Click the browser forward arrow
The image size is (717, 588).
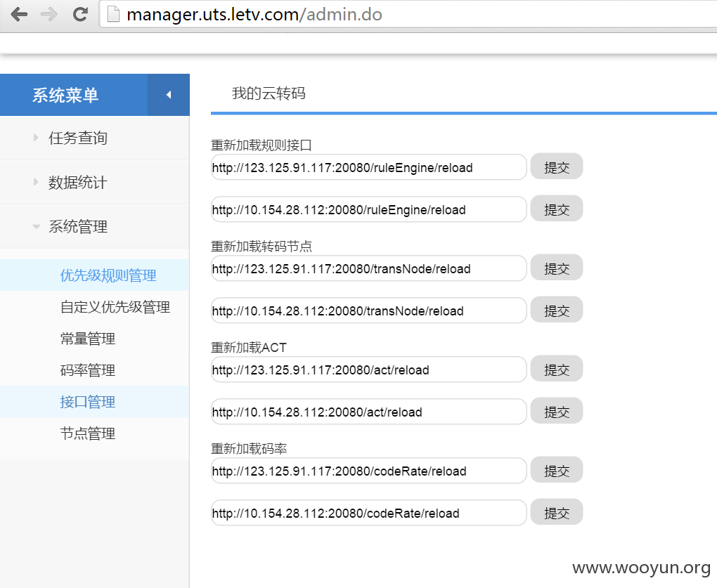tap(49, 15)
